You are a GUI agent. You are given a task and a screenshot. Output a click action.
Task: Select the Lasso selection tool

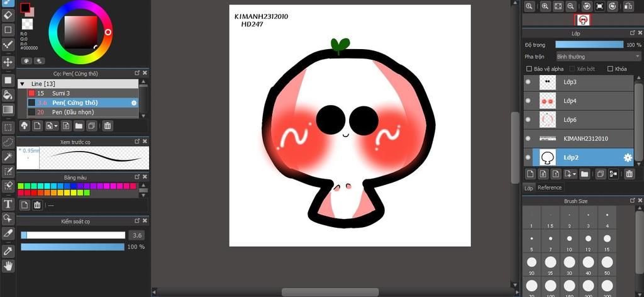coord(8,142)
